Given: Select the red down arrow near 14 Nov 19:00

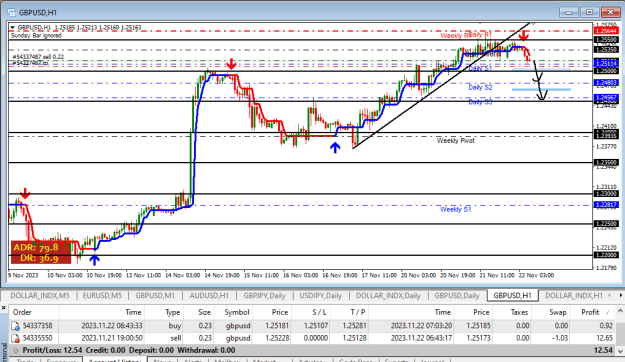Looking at the screenshot, I should (231, 64).
